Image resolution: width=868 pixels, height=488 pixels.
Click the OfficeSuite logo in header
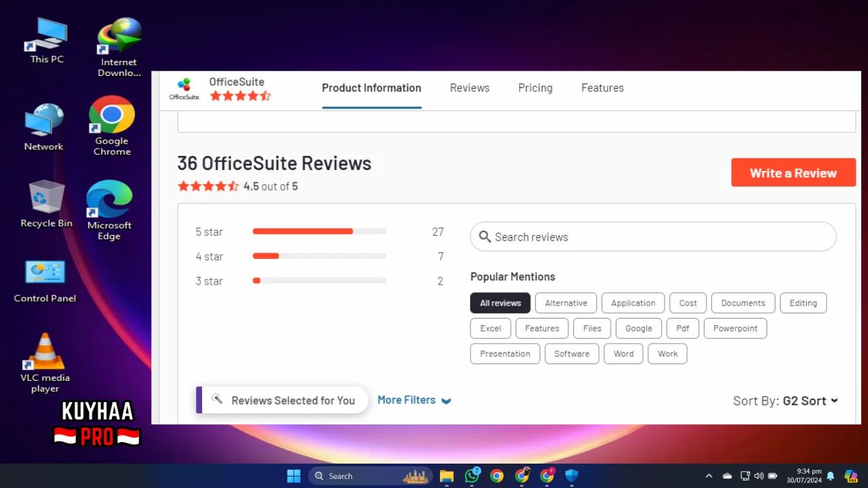184,89
